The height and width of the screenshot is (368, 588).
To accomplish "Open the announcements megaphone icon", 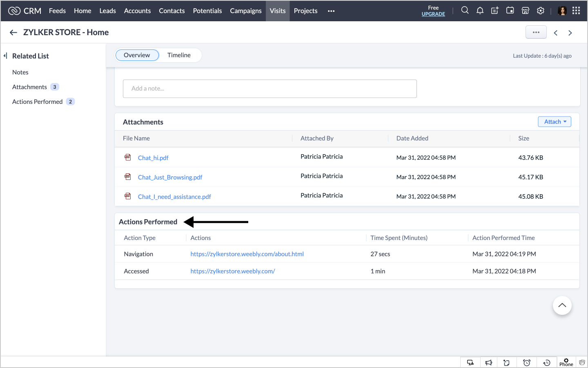I will coord(489,363).
